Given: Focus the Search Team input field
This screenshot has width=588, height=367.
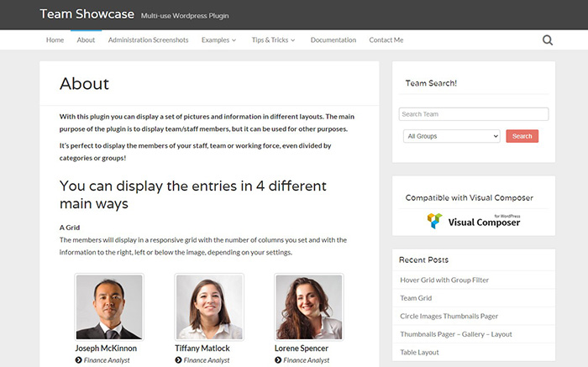Looking at the screenshot, I should pyautogui.click(x=474, y=114).
